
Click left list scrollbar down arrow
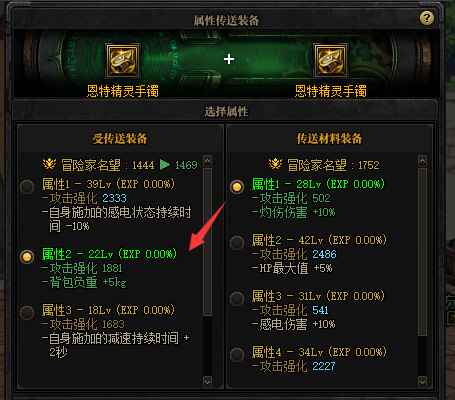point(207,380)
